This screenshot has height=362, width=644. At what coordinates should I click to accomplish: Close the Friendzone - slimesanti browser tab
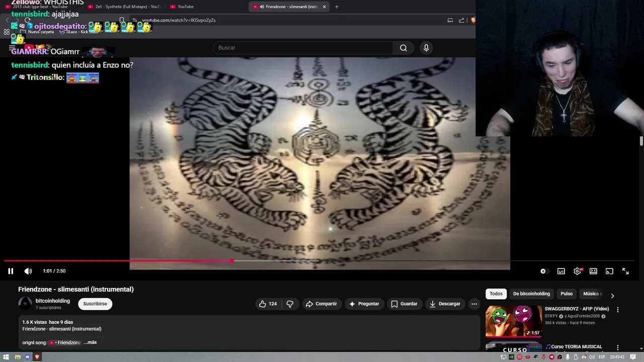324,7
